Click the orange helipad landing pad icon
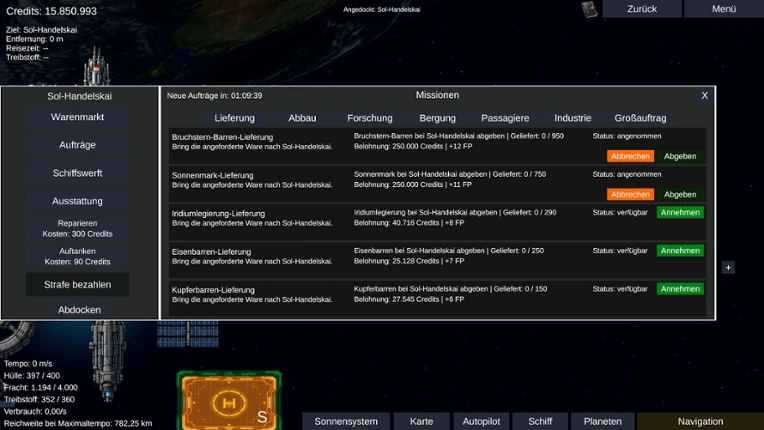Image resolution: width=764 pixels, height=430 pixels. click(x=229, y=402)
